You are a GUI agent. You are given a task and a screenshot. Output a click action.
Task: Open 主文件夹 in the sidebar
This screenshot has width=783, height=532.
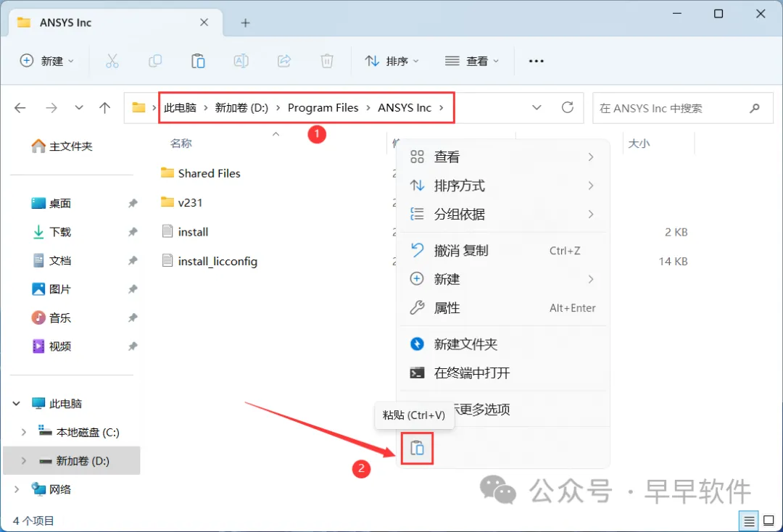[x=62, y=146]
